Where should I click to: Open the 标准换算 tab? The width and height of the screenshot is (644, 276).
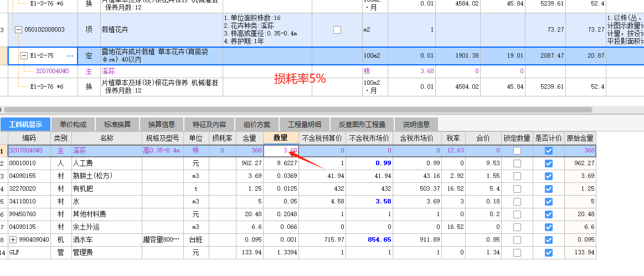click(x=117, y=124)
